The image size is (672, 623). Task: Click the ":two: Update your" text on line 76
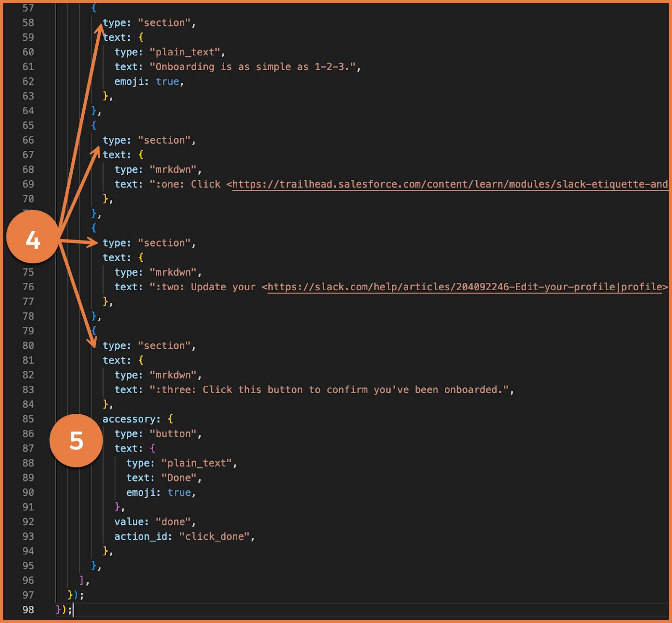(203, 287)
